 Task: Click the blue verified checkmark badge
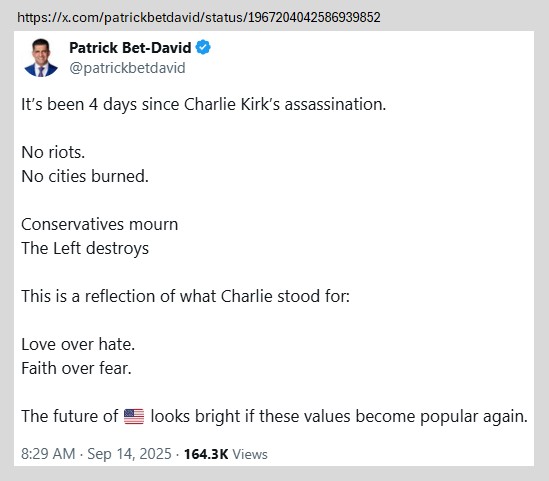click(203, 47)
